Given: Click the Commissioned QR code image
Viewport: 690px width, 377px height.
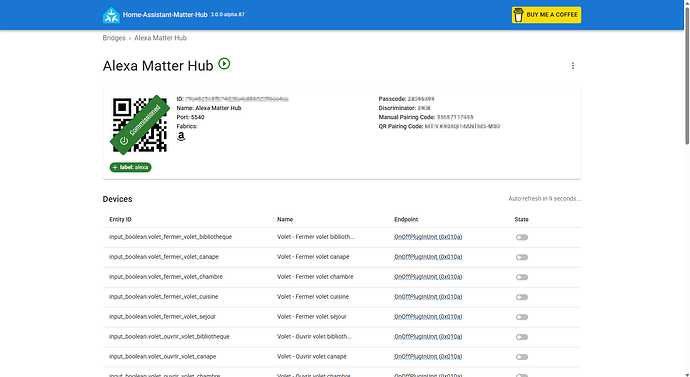Looking at the screenshot, I should click(x=140, y=125).
